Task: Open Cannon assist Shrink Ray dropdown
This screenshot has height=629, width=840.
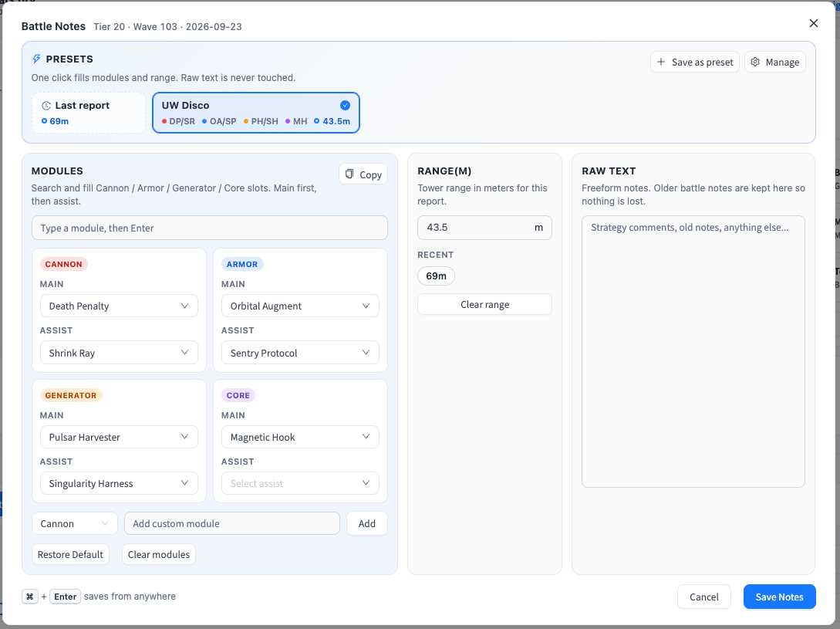Action: pyautogui.click(x=119, y=353)
